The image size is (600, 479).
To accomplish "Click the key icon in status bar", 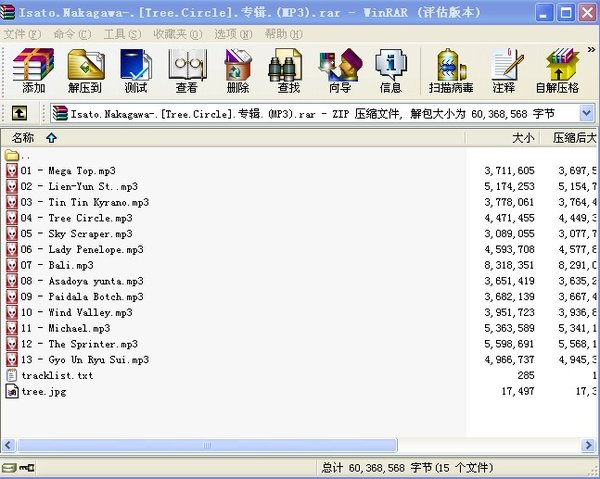I will coord(26,468).
